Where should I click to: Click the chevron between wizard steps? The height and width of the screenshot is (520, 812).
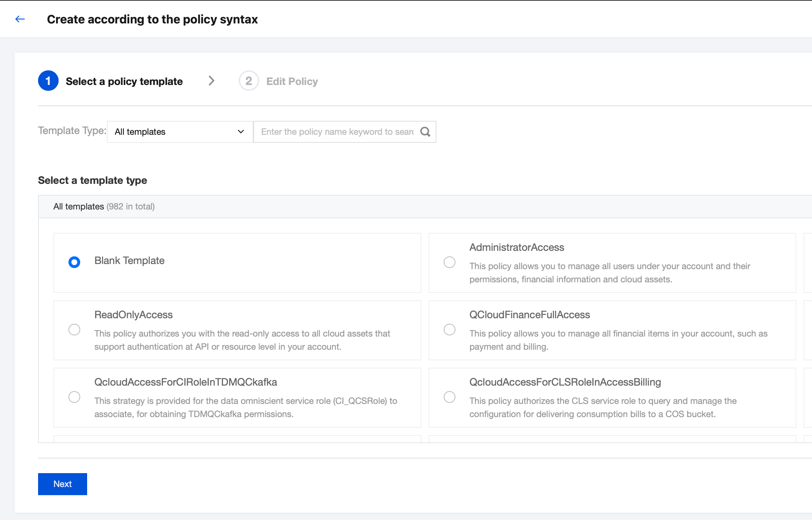(x=211, y=81)
